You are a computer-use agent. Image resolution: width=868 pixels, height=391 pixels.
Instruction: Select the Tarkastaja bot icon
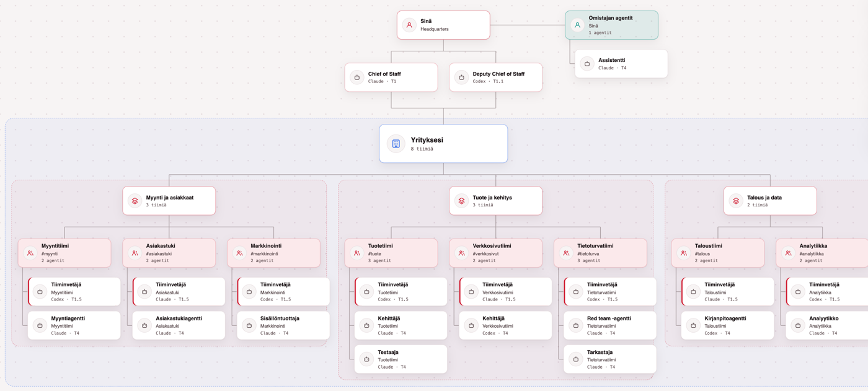(x=576, y=359)
